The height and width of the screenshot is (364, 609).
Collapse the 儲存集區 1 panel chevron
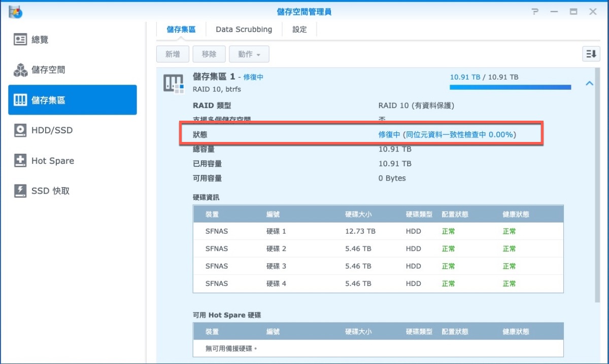tap(589, 83)
